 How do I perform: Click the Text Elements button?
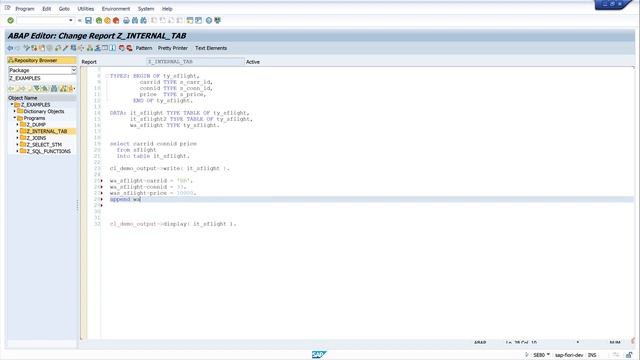[x=211, y=48]
